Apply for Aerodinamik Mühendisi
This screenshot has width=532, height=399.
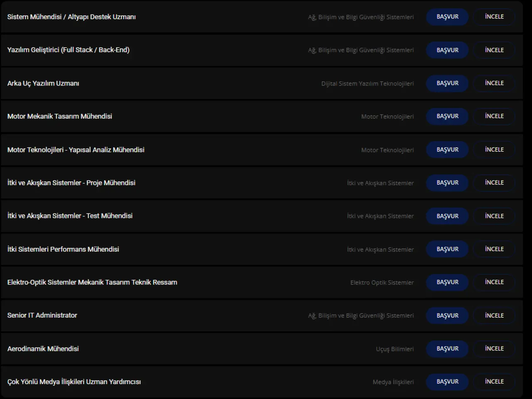(447, 349)
